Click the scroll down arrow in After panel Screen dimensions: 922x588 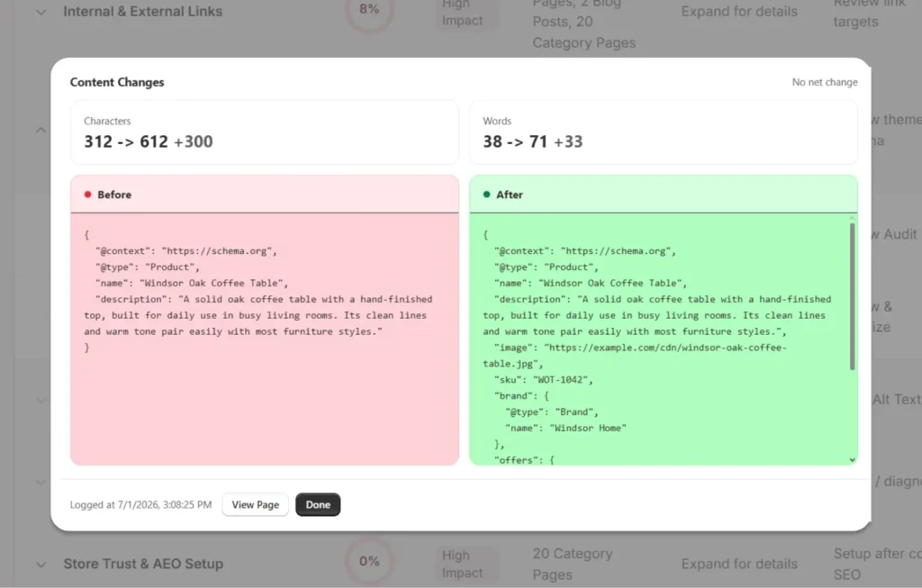(852, 460)
